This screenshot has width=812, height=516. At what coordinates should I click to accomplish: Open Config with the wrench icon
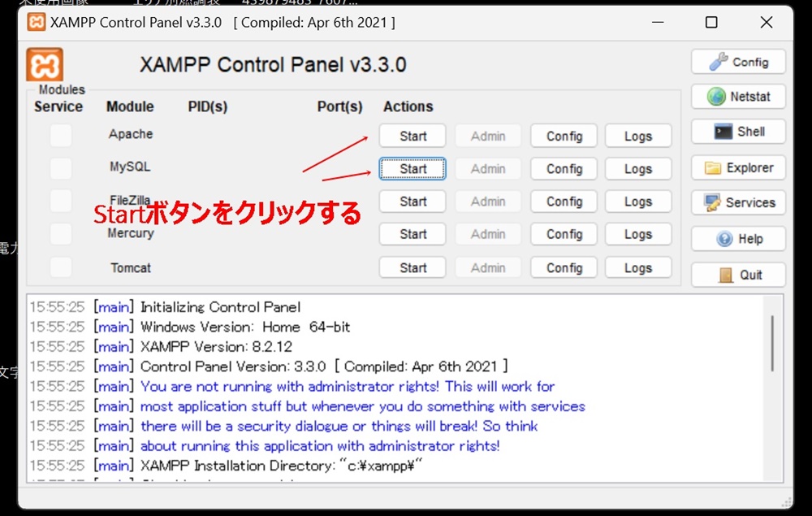738,63
